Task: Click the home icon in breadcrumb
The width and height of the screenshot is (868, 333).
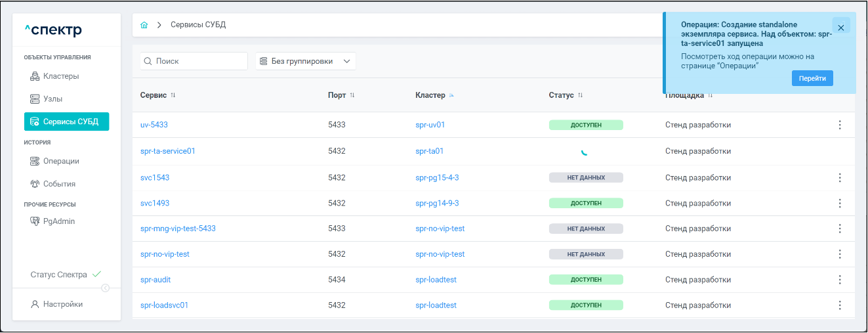Action: (144, 25)
